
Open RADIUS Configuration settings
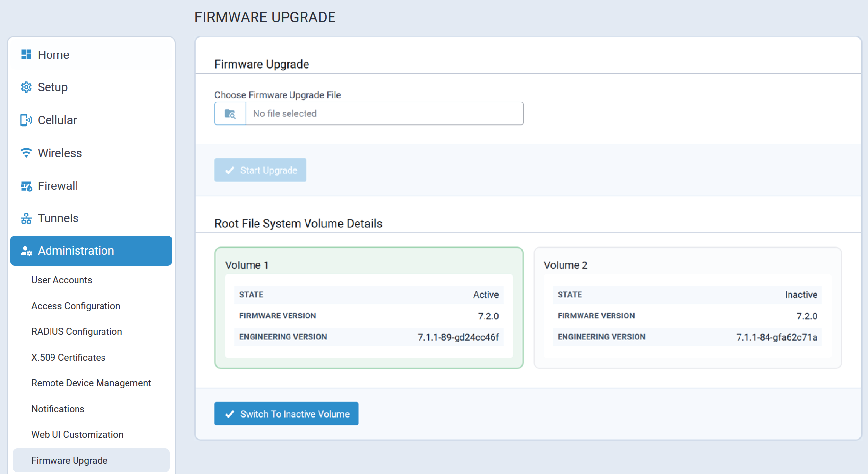tap(77, 332)
